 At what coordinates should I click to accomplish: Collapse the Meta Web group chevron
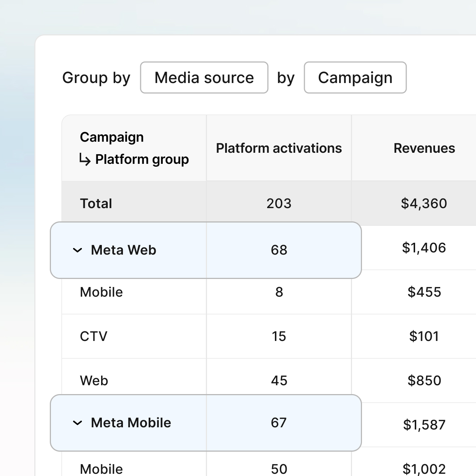point(77,250)
